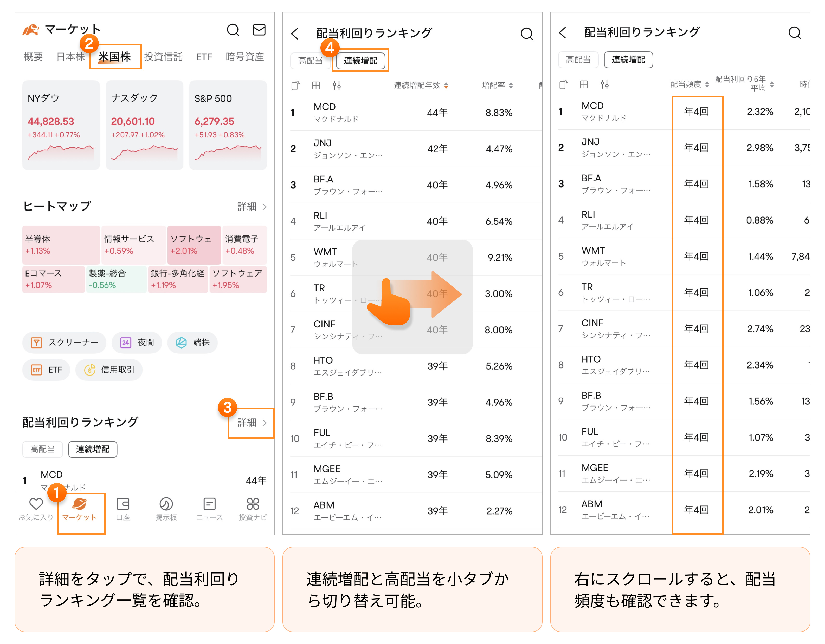This screenshot has width=825, height=644.
Task: Open the 夜間 night trading shortcut
Action: 137,342
